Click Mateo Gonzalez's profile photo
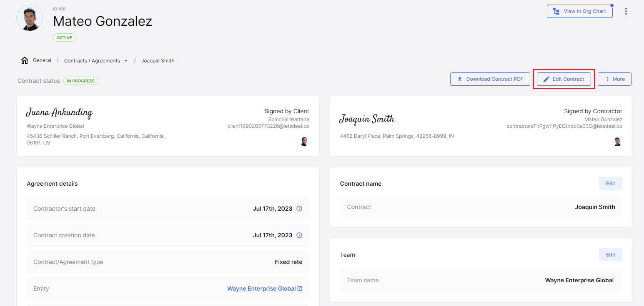Screen dimensions: 644x306 [30, 18]
